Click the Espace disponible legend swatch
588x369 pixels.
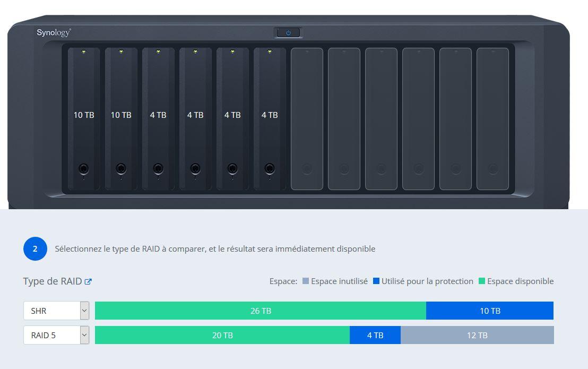482,281
